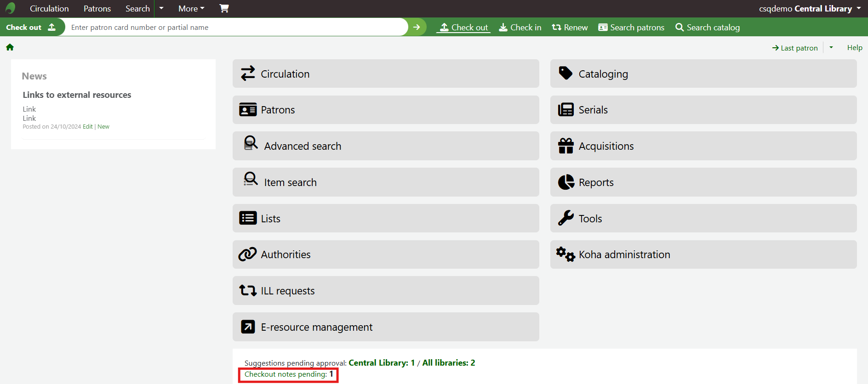Open the More dropdown menu

pos(191,8)
